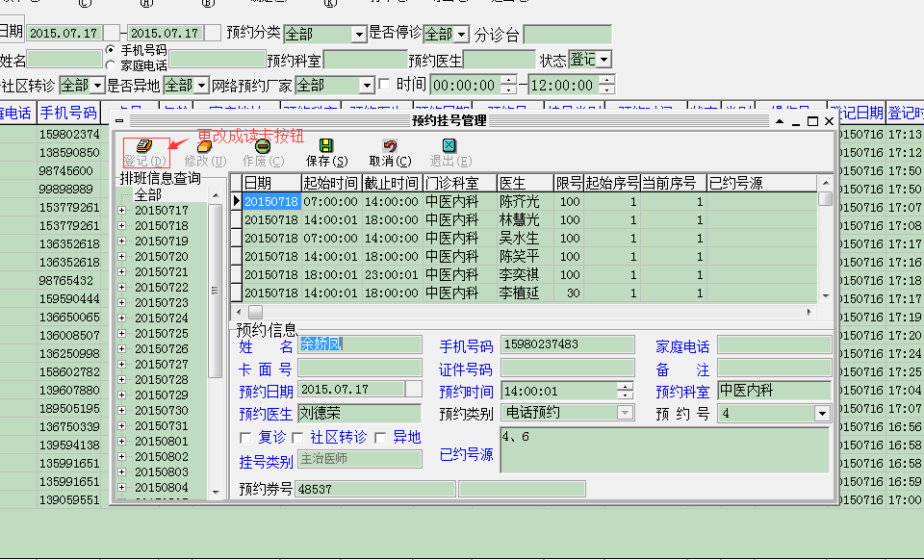
Task: Click the 作废(C) void toolbar icon
Action: click(263, 146)
